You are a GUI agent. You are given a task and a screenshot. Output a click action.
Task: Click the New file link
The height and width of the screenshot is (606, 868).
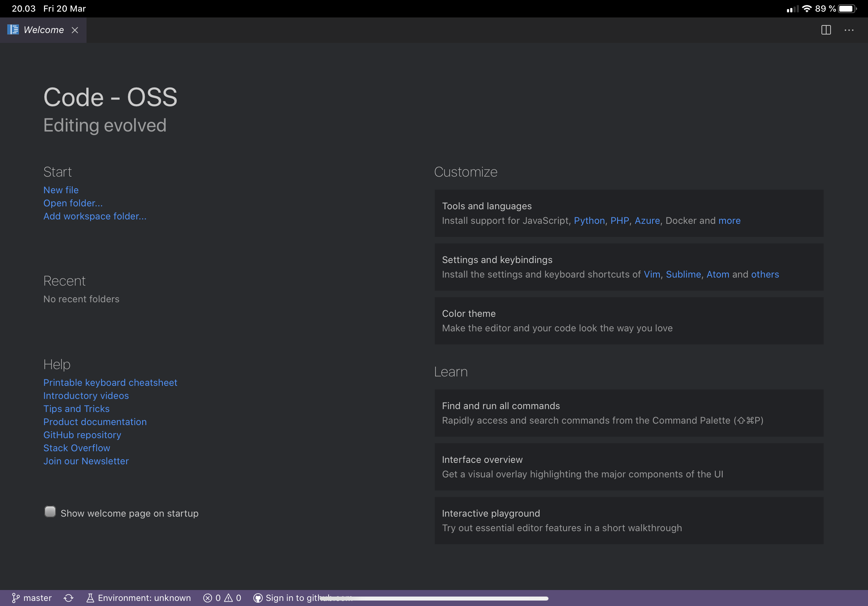(61, 190)
